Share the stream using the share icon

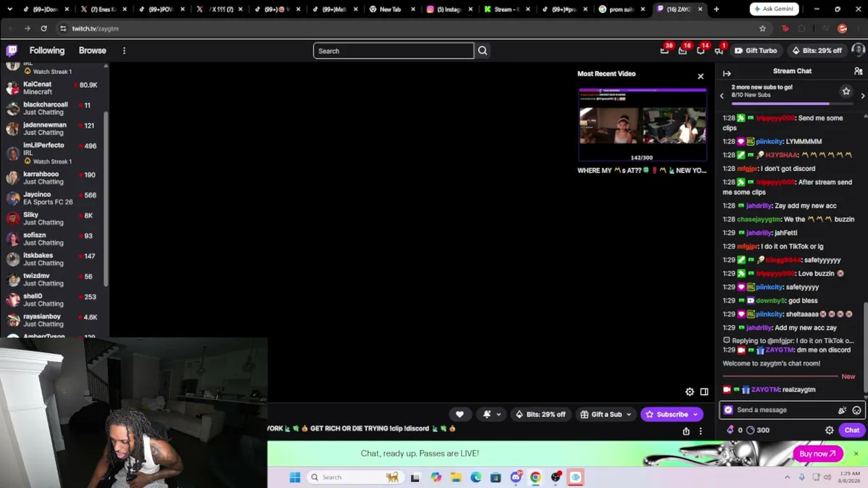pos(686,431)
